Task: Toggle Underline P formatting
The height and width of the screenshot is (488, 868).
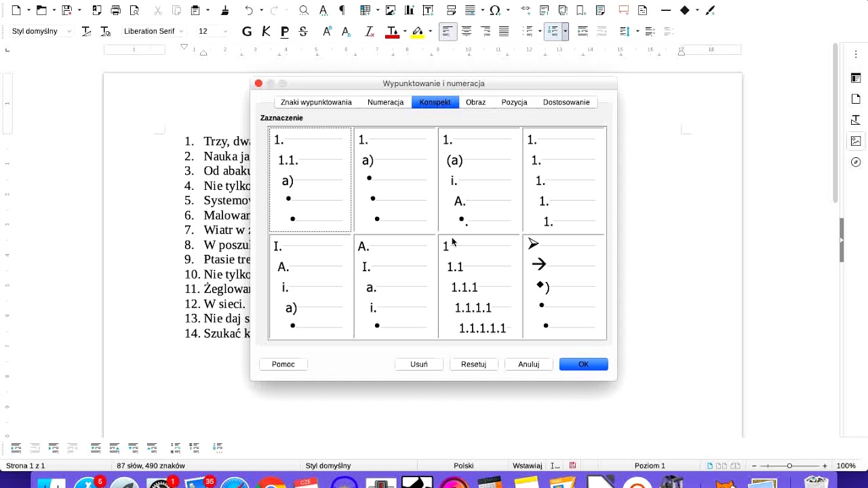Action: (284, 31)
